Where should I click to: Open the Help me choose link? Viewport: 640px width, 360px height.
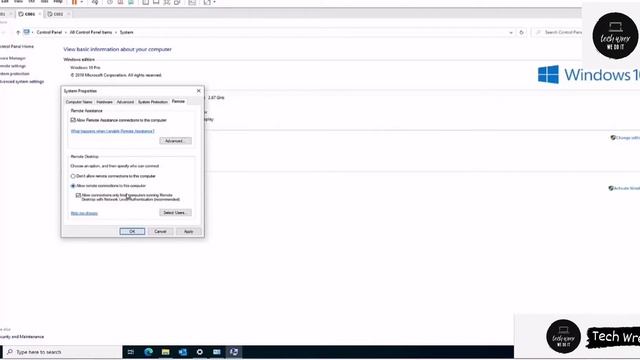(x=84, y=213)
